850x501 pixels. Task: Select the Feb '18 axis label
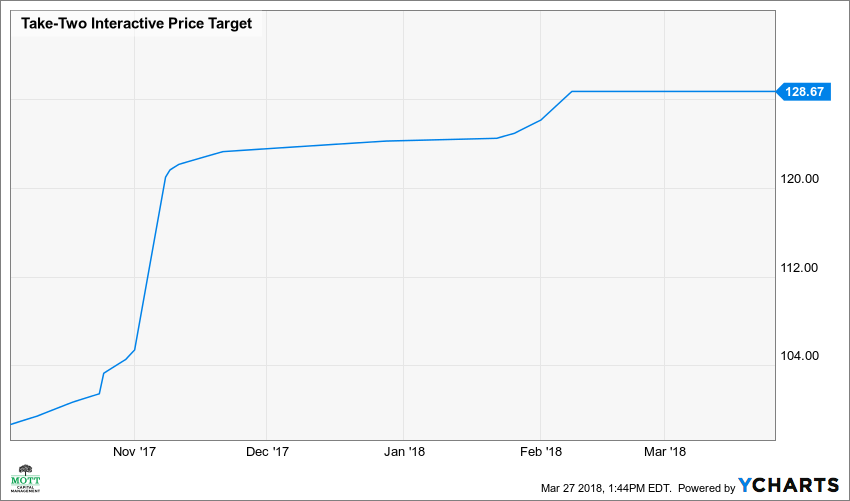pos(540,452)
